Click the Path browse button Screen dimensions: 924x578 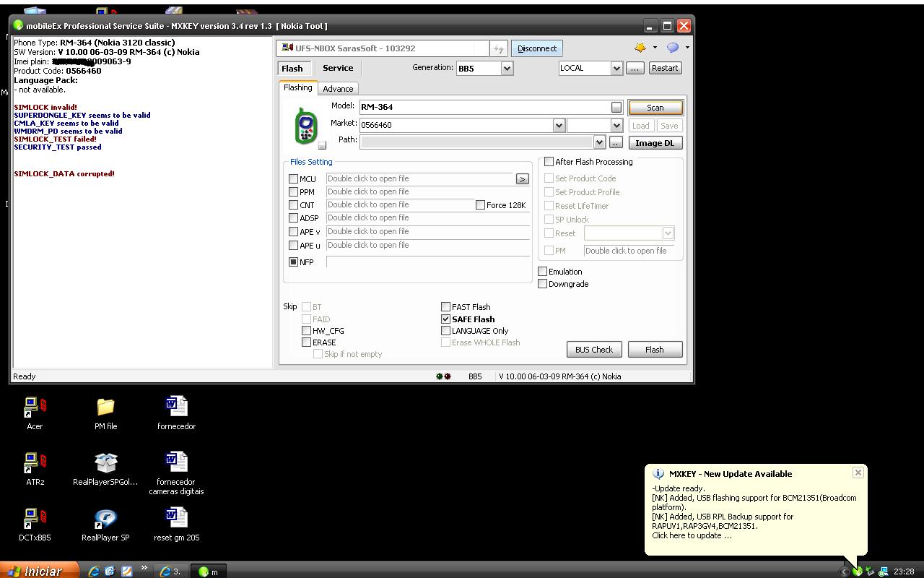[x=616, y=143]
